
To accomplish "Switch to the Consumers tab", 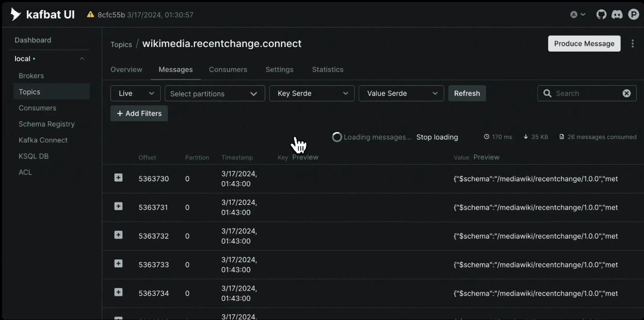I will coord(228,69).
